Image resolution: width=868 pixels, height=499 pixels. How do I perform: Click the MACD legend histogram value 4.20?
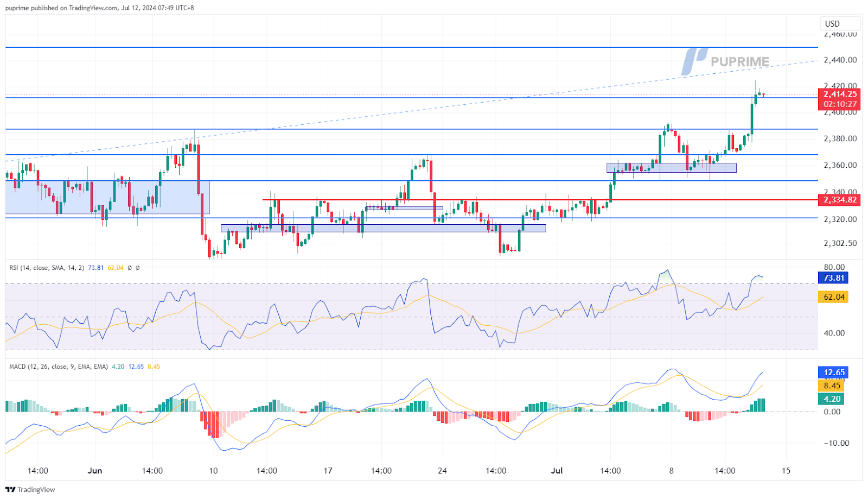coord(118,367)
